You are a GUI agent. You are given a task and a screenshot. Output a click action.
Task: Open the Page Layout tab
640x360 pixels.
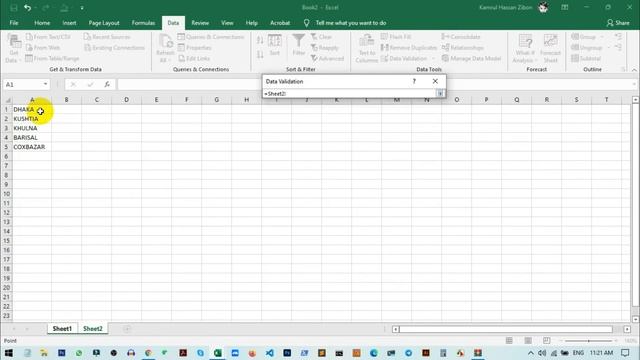(104, 23)
